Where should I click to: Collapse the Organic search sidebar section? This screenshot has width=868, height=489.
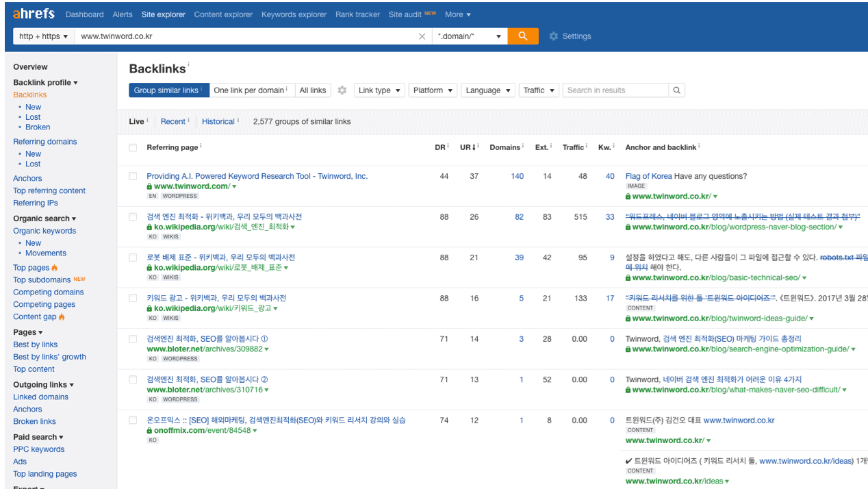click(x=44, y=218)
